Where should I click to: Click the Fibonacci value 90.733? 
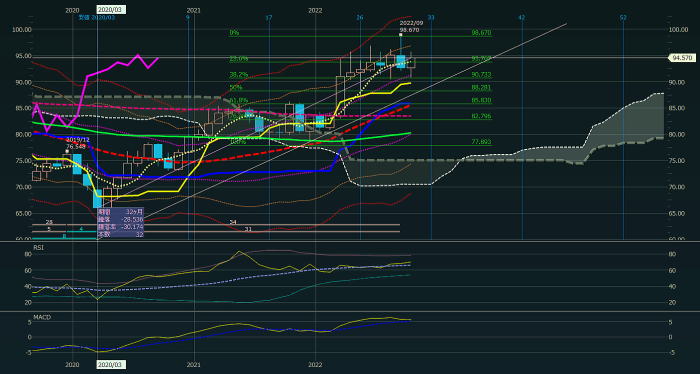(481, 75)
